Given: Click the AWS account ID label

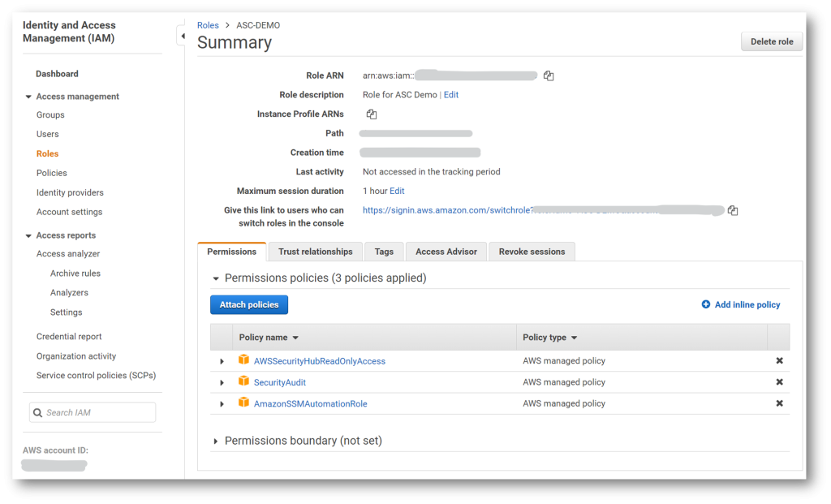Looking at the screenshot, I should [x=56, y=450].
